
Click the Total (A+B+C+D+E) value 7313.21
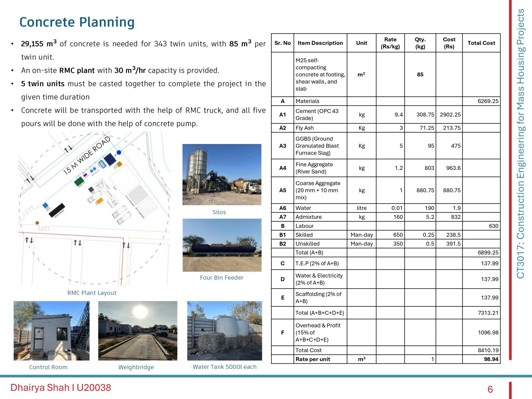click(x=488, y=313)
